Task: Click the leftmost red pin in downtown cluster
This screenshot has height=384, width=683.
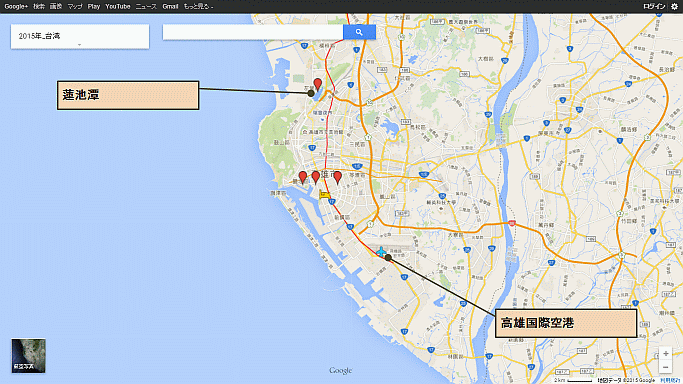Action: tap(303, 178)
